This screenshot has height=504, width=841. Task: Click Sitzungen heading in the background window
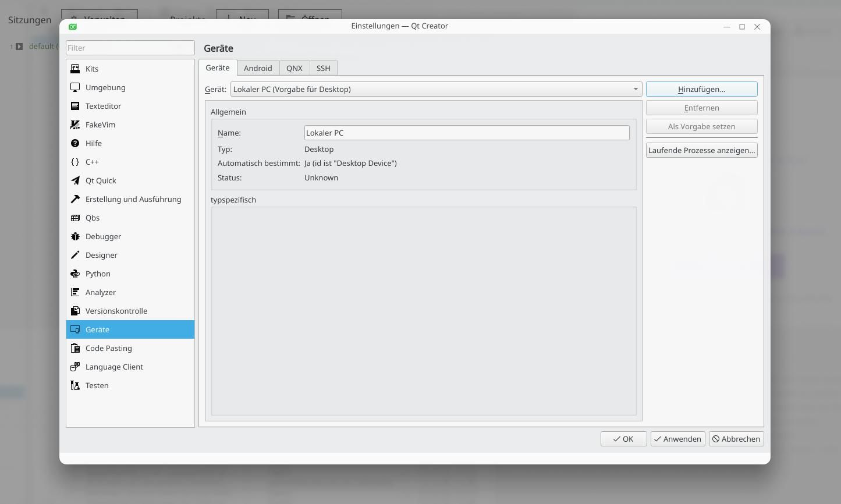30,20
